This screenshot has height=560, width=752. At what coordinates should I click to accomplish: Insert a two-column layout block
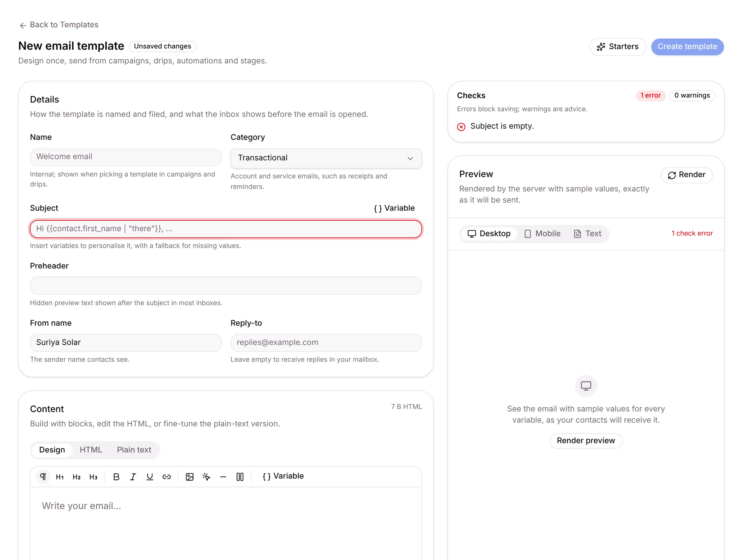coord(240,477)
